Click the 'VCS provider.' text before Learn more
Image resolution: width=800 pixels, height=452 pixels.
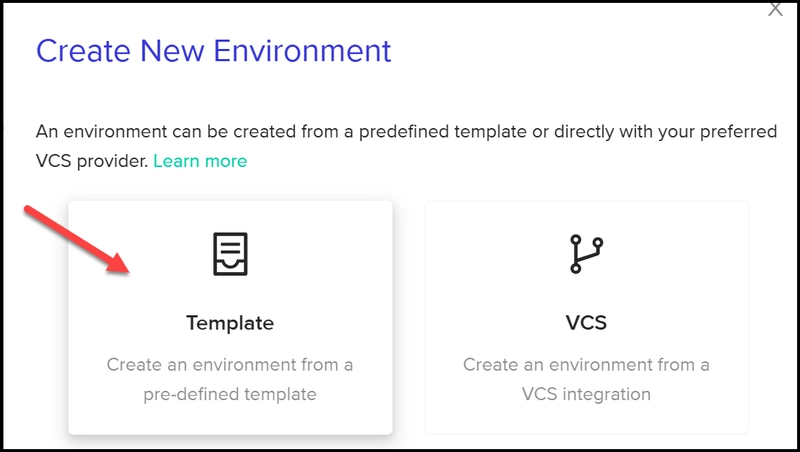[x=92, y=161]
